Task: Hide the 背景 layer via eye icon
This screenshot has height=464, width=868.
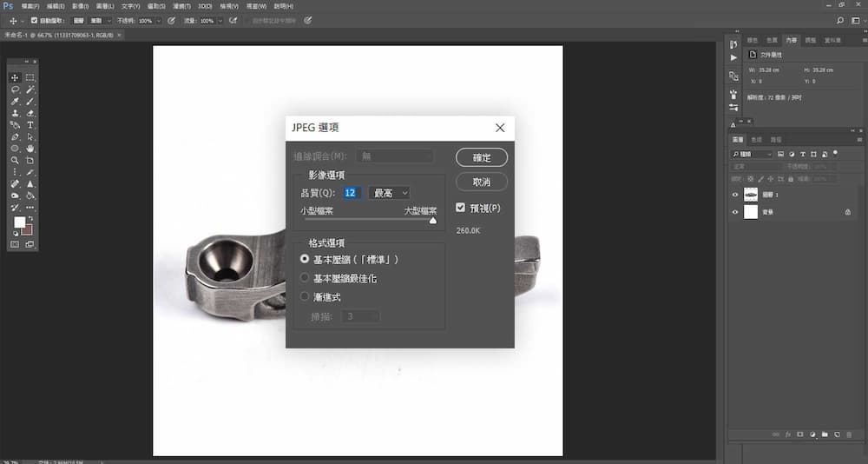Action: point(735,212)
